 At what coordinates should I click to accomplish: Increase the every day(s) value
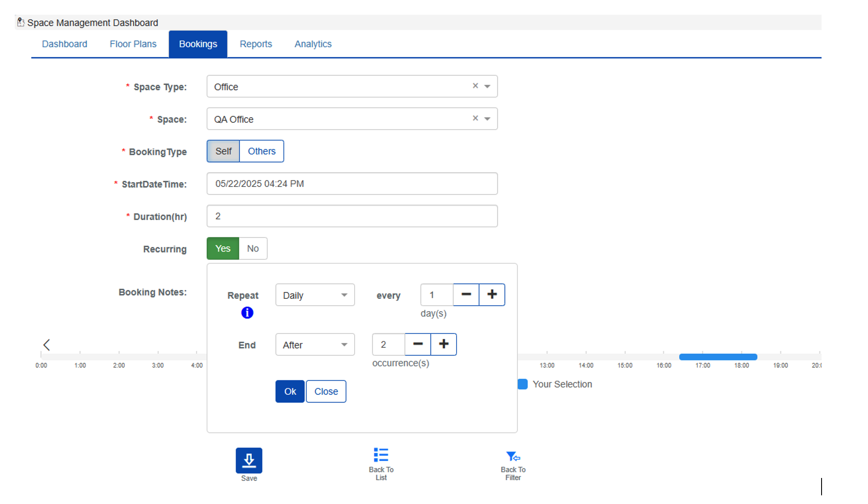pos(492,295)
